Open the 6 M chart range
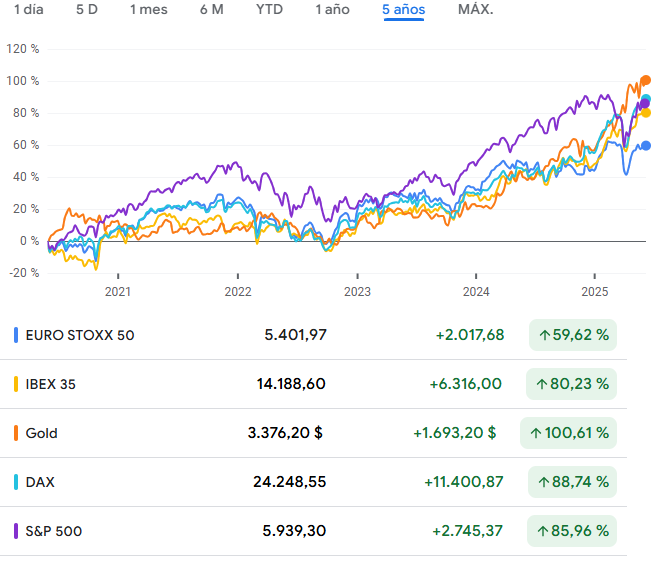 (x=211, y=10)
